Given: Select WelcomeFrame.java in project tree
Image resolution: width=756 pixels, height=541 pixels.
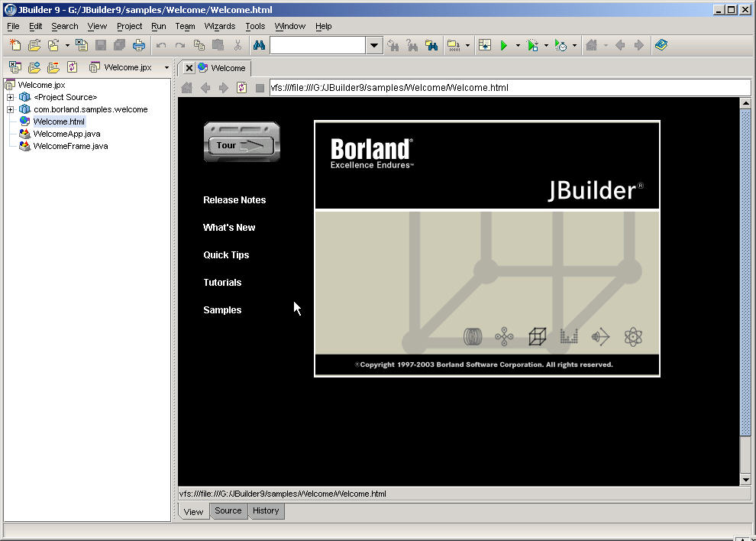Looking at the screenshot, I should pyautogui.click(x=70, y=146).
